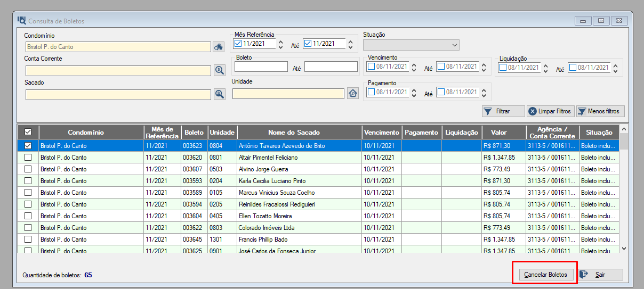The image size is (644, 289).
Task: Check the Ellen Tozatto Moreira row checkbox
Action: point(28,216)
